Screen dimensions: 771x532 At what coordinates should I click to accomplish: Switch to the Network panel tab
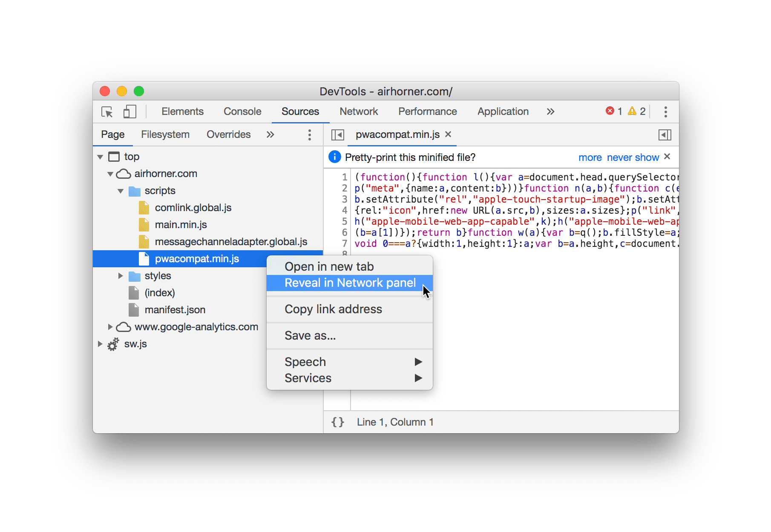click(x=359, y=112)
